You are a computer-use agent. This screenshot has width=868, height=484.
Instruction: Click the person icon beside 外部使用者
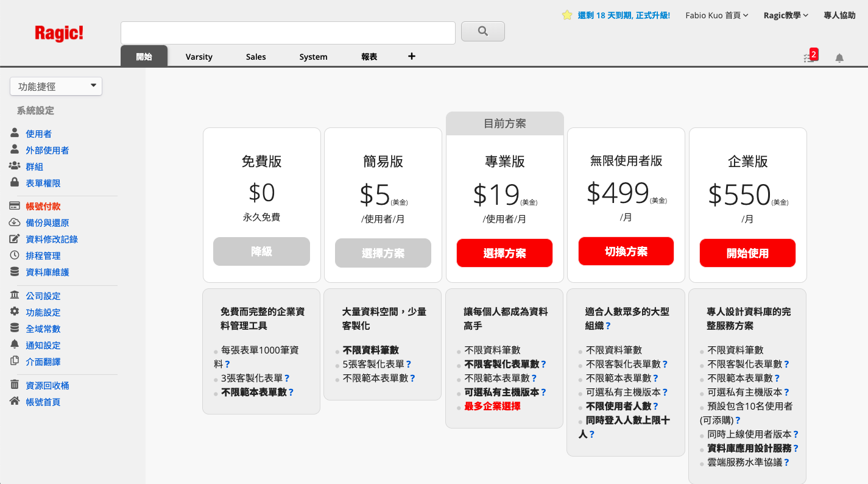pos(15,149)
